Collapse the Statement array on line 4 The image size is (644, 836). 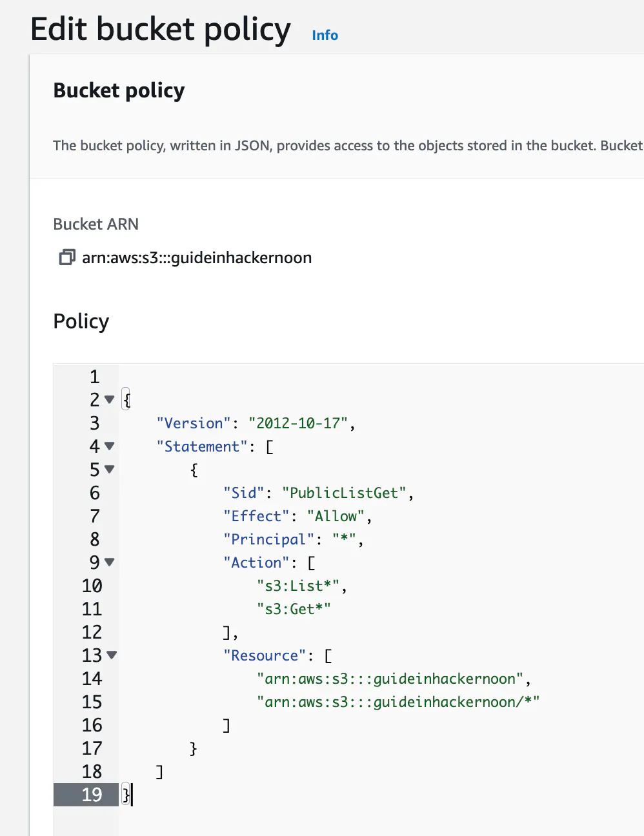click(110, 446)
